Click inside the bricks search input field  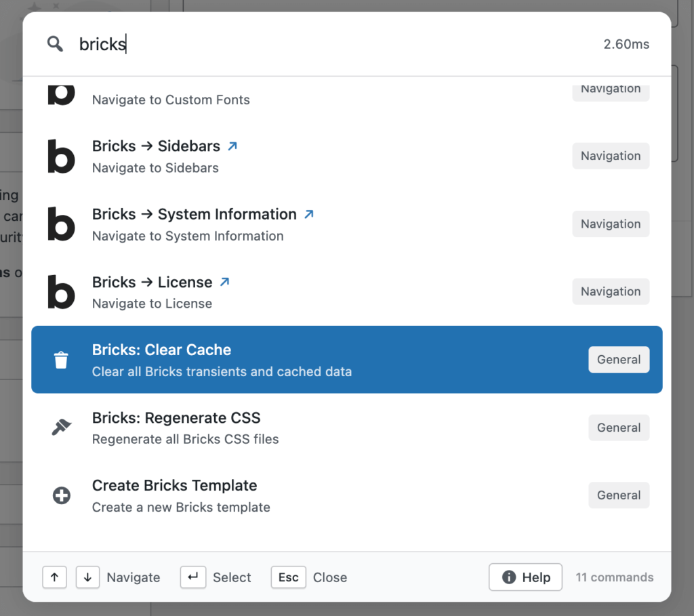203,43
